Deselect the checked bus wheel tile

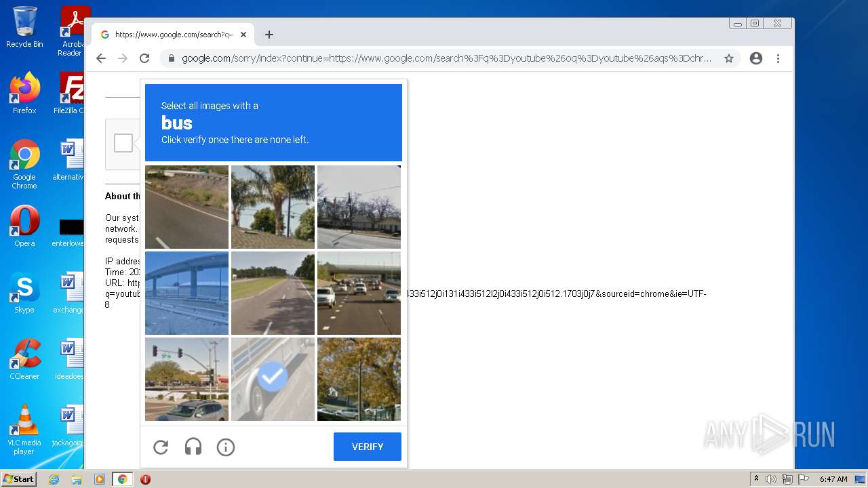pos(273,379)
